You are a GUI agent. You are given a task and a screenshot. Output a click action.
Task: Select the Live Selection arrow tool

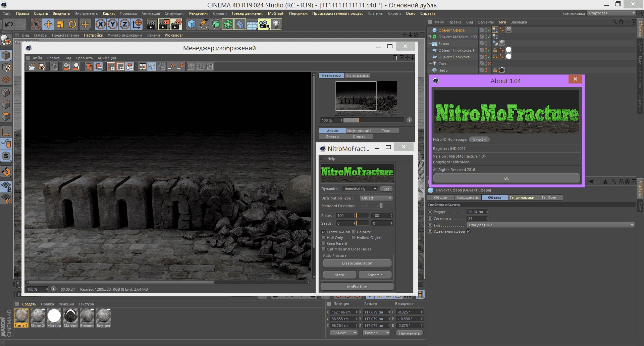click(36, 24)
